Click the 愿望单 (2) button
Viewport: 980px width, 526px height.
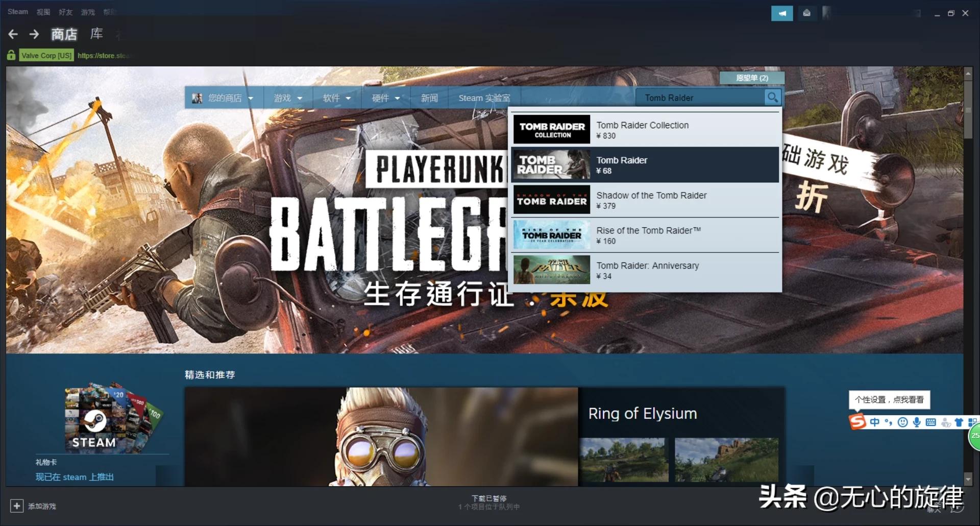(752, 78)
